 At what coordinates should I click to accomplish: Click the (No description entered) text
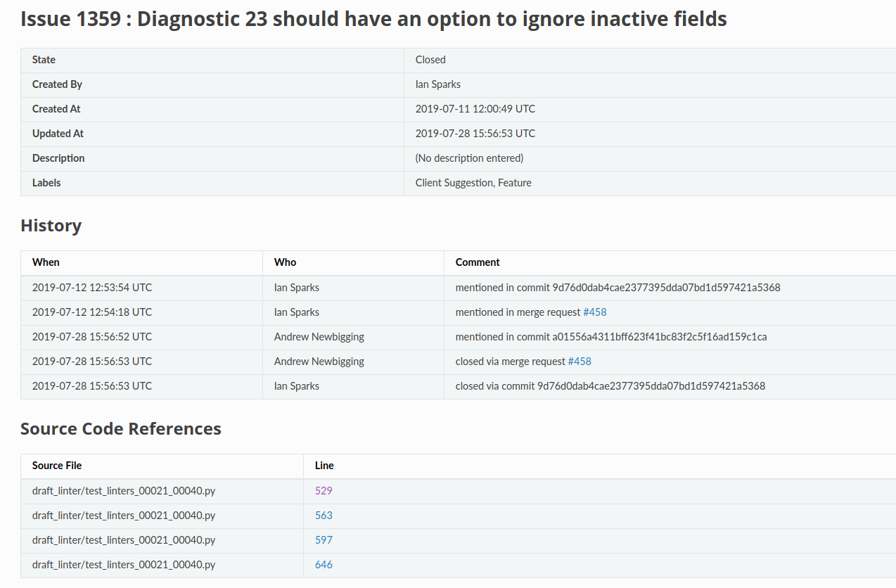click(469, 158)
